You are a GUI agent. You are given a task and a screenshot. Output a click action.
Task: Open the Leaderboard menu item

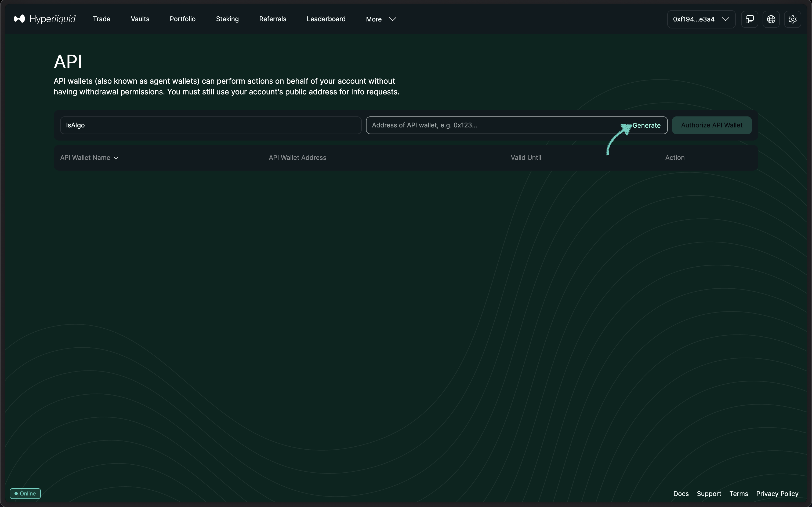(326, 19)
